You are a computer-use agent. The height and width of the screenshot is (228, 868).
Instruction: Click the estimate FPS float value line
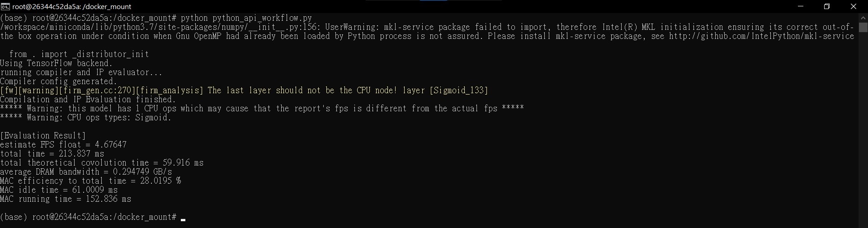[x=63, y=145]
